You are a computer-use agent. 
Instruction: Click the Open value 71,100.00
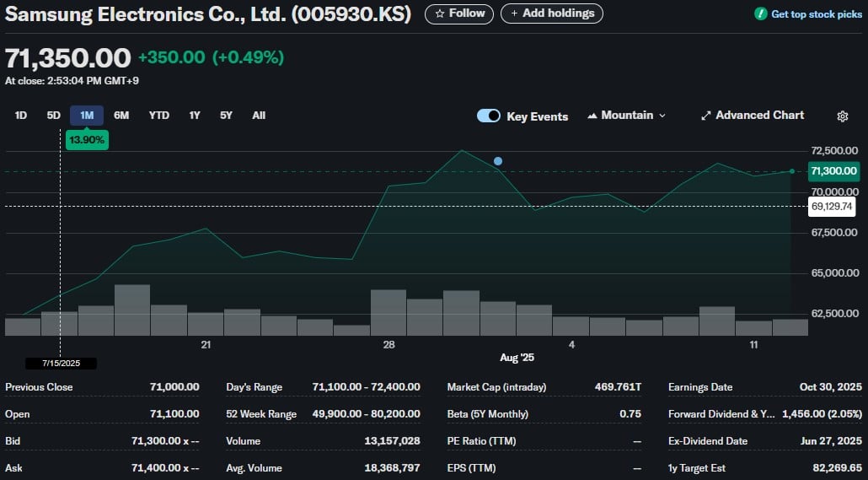coord(174,414)
